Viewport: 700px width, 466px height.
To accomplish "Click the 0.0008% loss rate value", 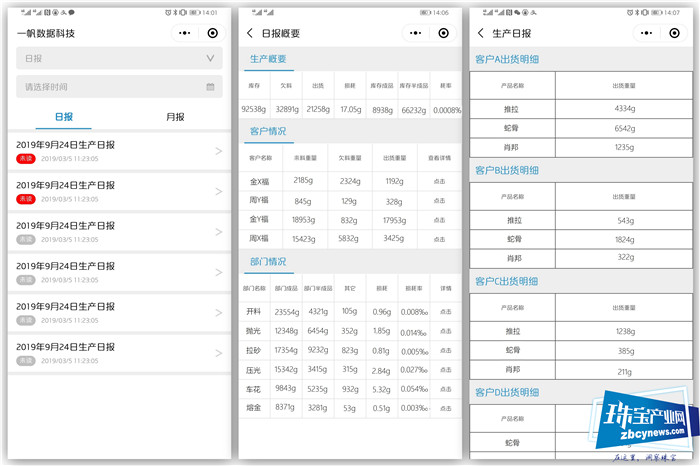I will (447, 110).
